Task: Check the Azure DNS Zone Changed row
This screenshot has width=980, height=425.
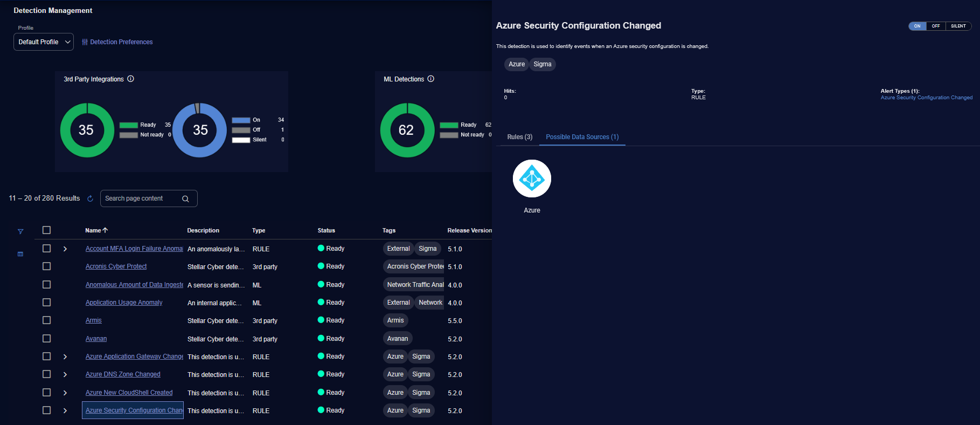Action: 47,374
